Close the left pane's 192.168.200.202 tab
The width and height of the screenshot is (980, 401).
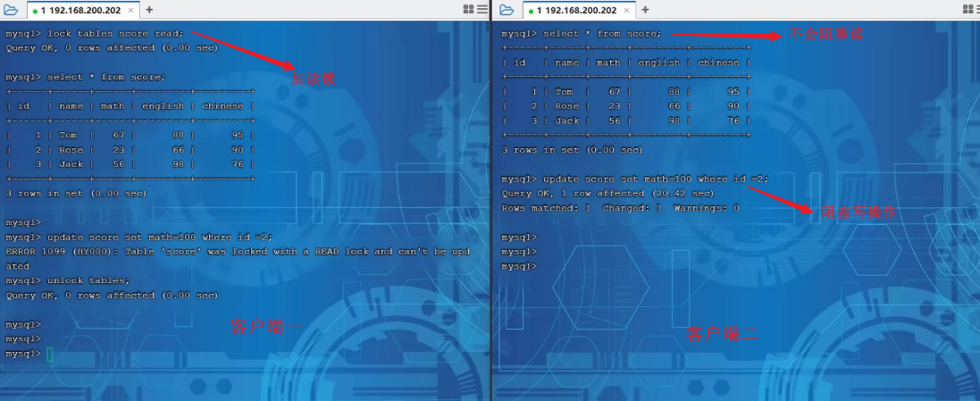click(130, 11)
